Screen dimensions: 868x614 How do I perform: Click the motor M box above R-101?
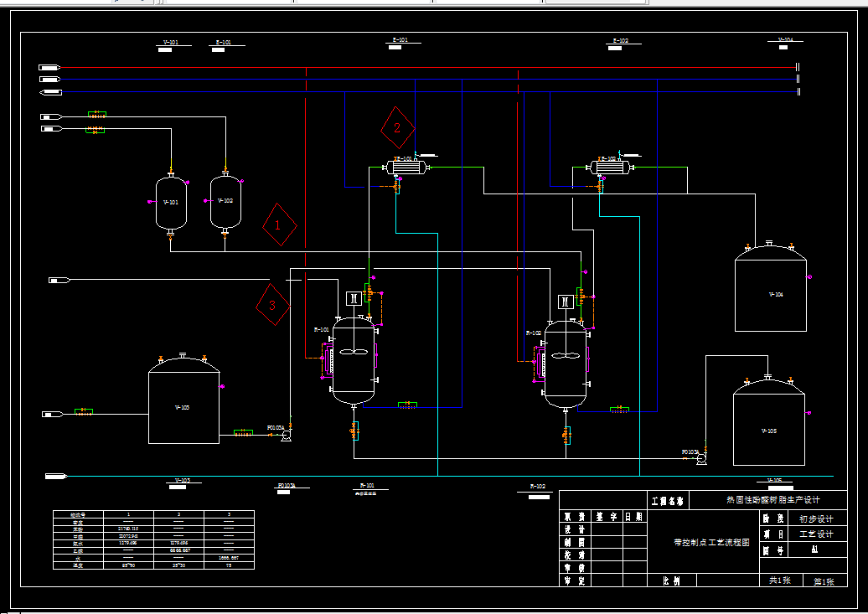coord(354,299)
